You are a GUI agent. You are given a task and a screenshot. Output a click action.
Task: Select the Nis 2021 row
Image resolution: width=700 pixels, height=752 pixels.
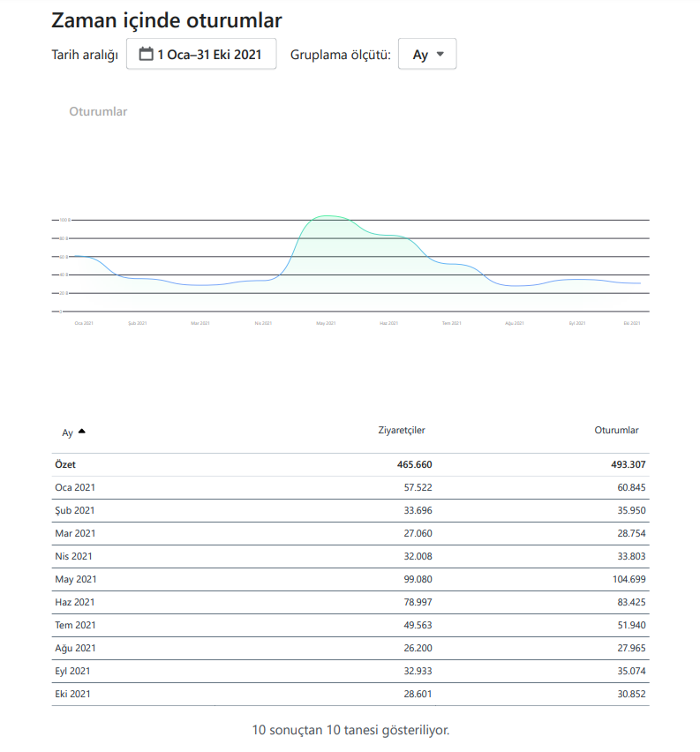coord(350,556)
